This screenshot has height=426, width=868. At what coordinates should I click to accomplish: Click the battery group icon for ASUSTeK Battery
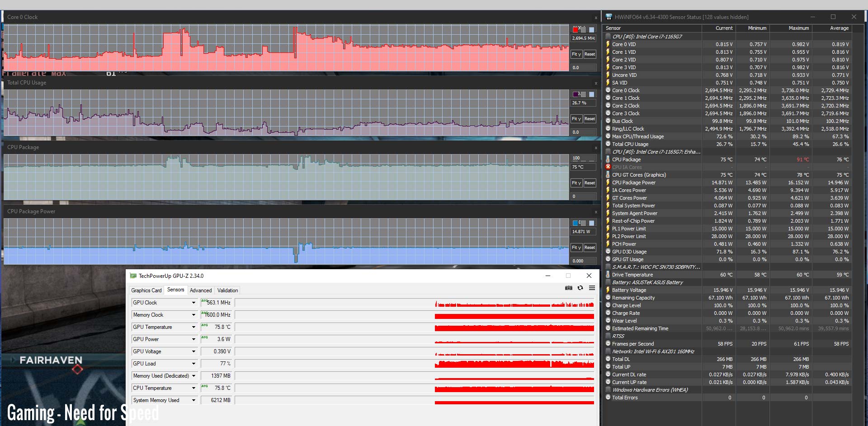(x=608, y=282)
